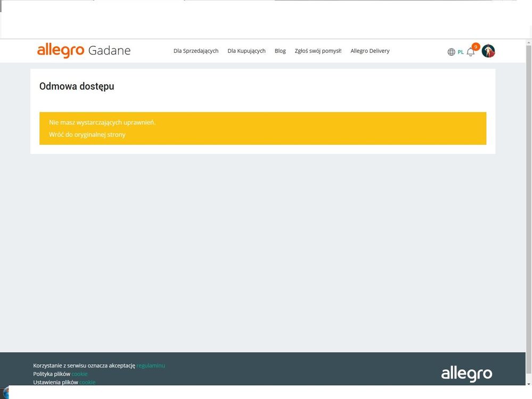The image size is (532, 399).
Task: Open Zgłoś swój pomysł! page
Action: click(x=318, y=51)
